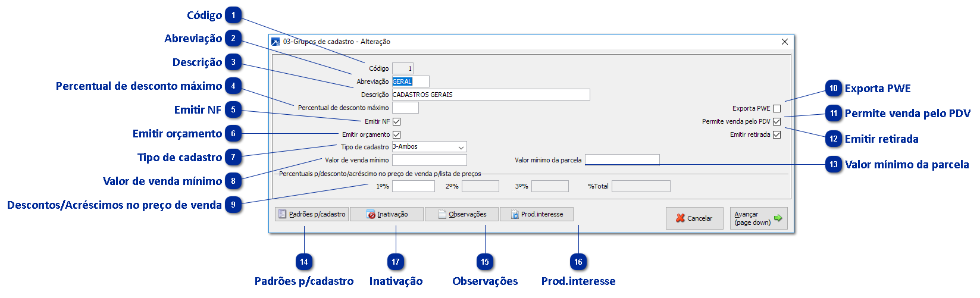Click the Descrição field CADASTROS GERAIS
The width and height of the screenshot is (980, 298).
tap(491, 95)
